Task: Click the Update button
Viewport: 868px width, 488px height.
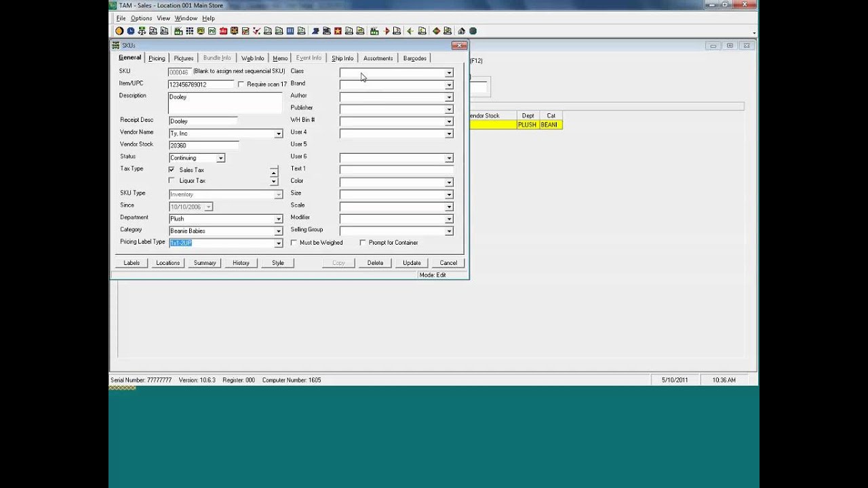Action: [412, 263]
